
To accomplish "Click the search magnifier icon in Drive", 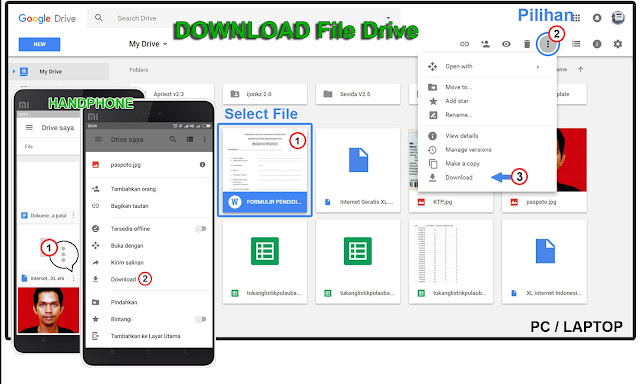I will 98,18.
